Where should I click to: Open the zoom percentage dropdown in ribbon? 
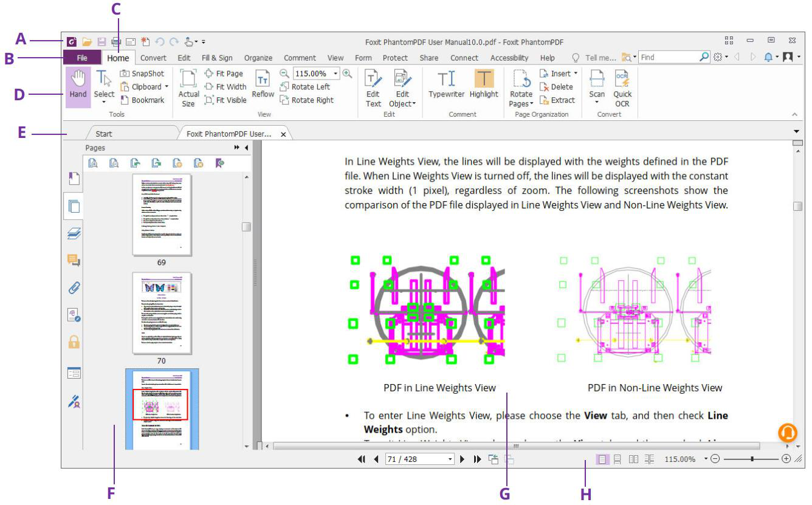point(336,74)
